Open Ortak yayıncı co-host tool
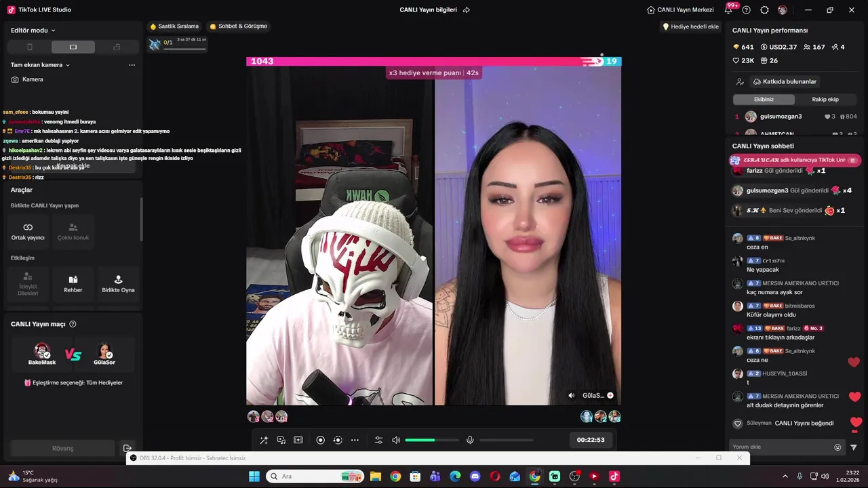 [28, 231]
